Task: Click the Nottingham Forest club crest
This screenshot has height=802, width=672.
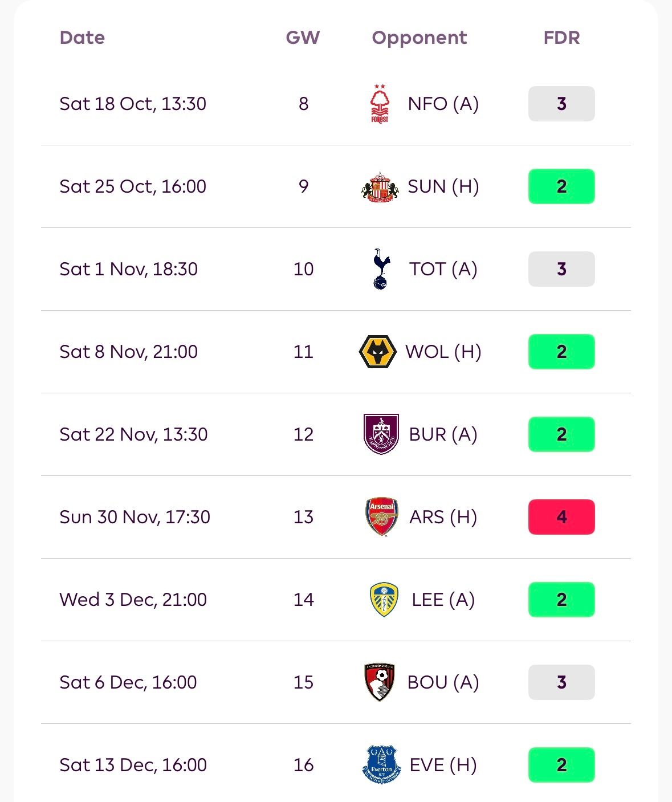Action: point(380,104)
